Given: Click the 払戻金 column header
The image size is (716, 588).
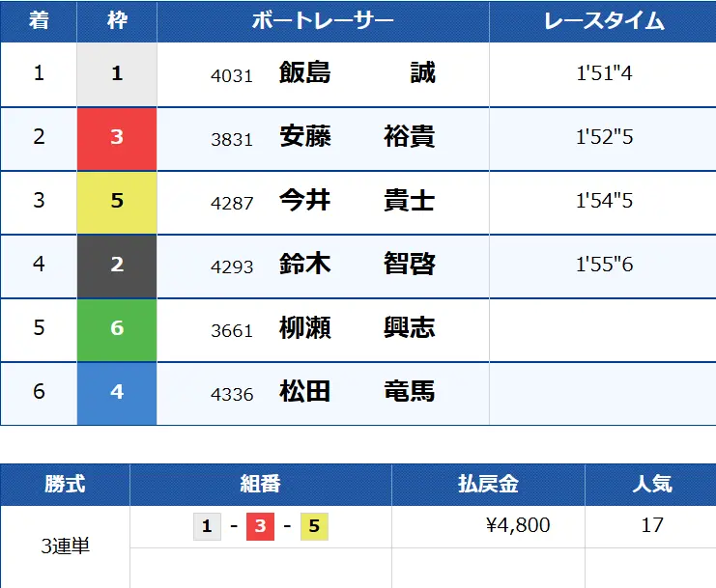Looking at the screenshot, I should coord(488,484).
